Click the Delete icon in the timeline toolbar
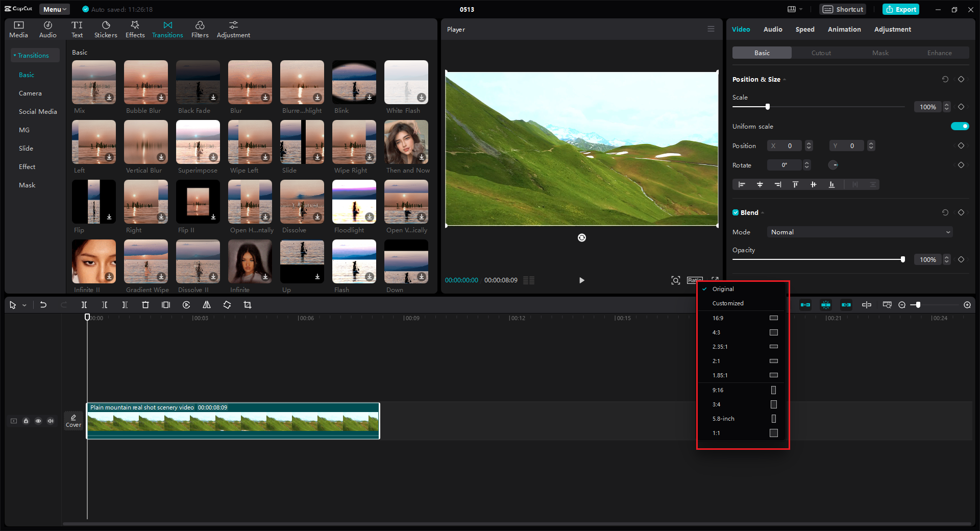Image resolution: width=980 pixels, height=531 pixels. (145, 305)
